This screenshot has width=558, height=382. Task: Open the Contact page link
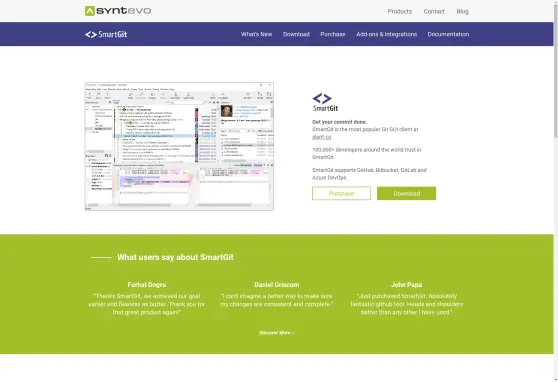click(x=434, y=11)
